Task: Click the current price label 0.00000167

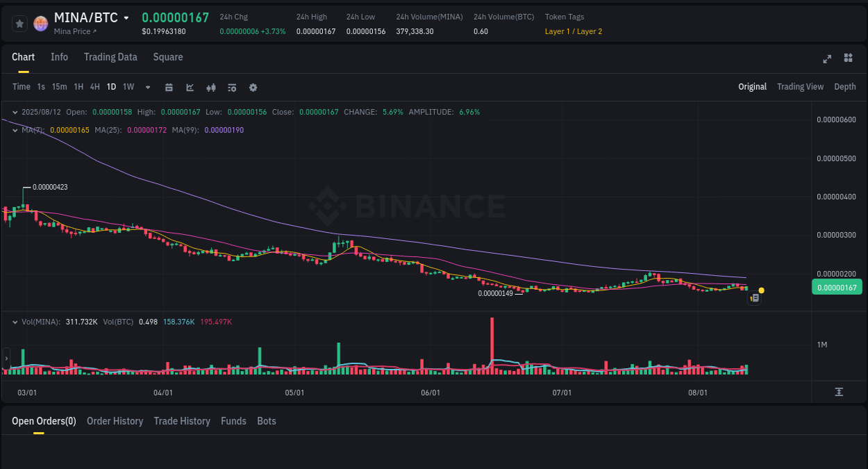Action: click(x=837, y=286)
